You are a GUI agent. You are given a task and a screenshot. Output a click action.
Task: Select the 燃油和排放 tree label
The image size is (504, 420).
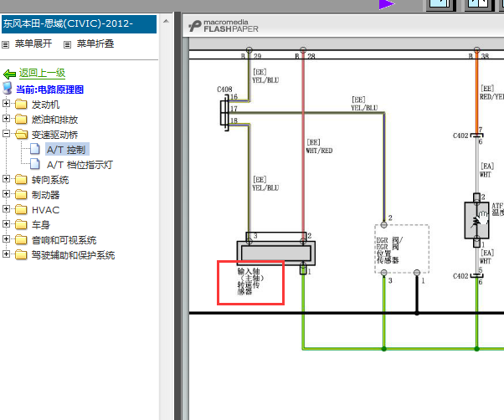click(x=54, y=120)
